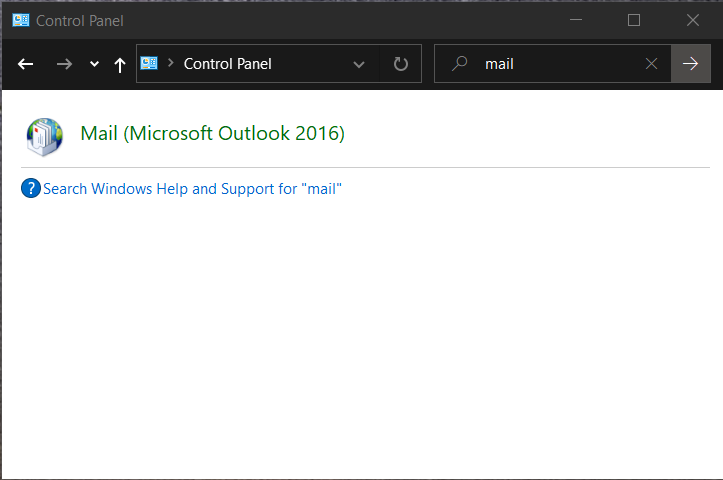Go back with the Back arrow
This screenshot has width=723, height=480.
tap(26, 64)
